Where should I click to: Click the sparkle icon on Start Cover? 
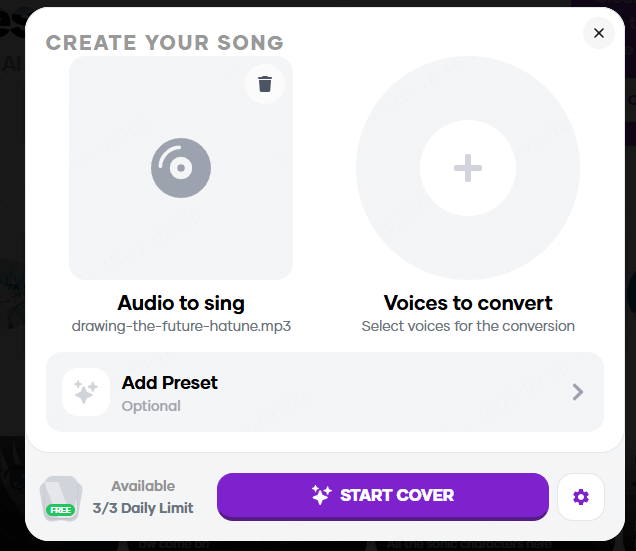point(321,495)
